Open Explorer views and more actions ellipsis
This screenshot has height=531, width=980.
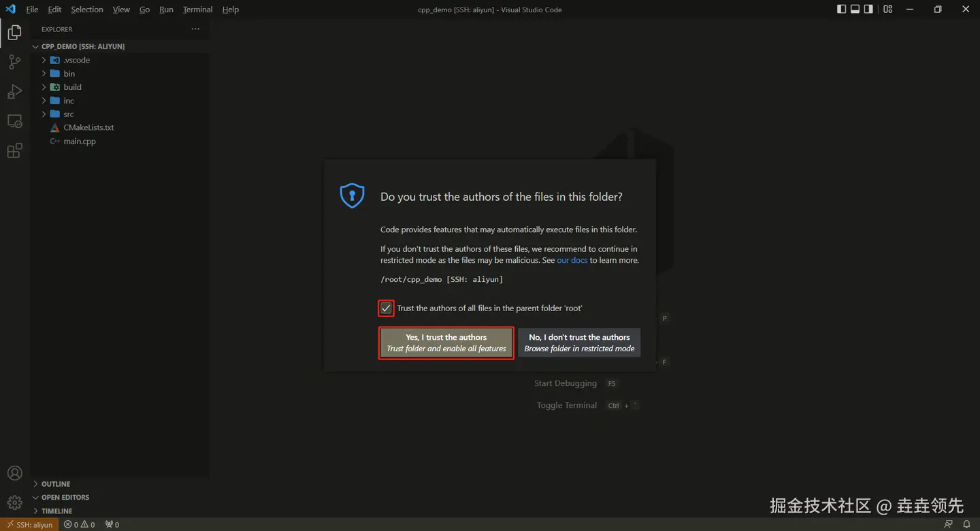click(x=195, y=29)
